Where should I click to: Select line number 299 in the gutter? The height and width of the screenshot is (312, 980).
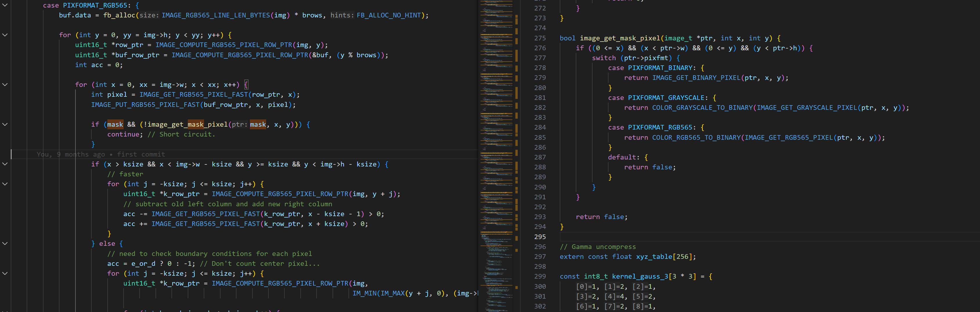pos(540,277)
